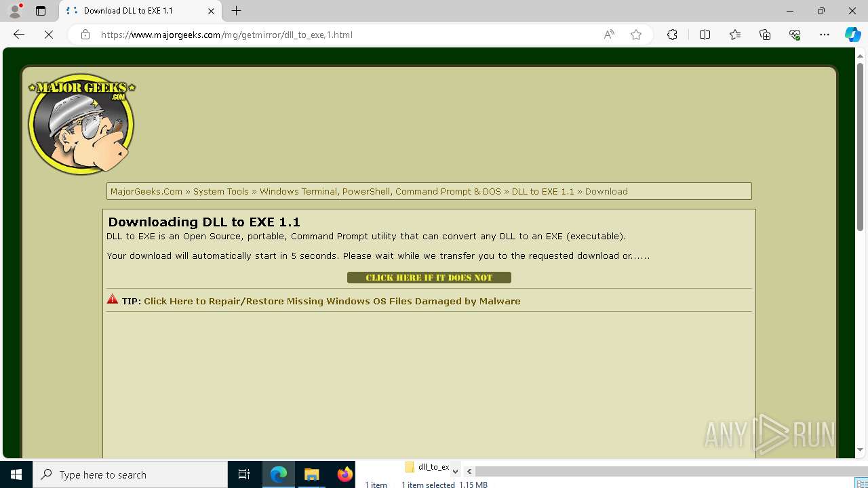The image size is (868, 488).
Task: Open the Copilot sidebar
Action: tap(853, 35)
